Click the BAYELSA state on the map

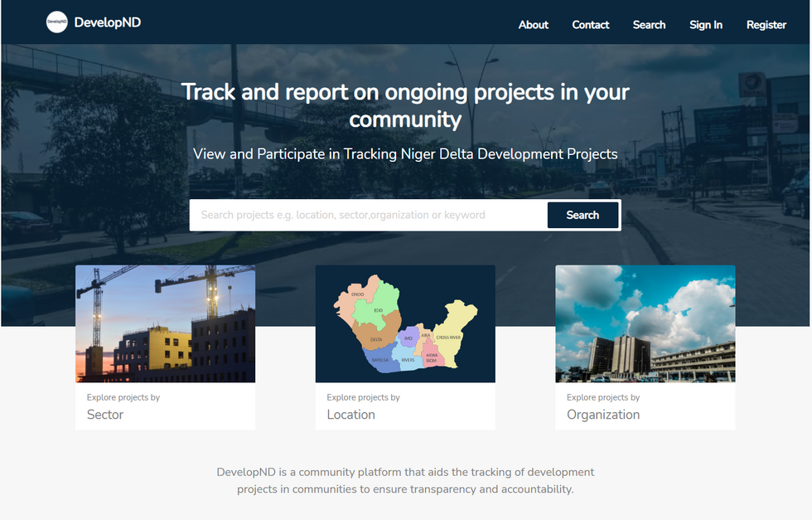click(x=379, y=360)
